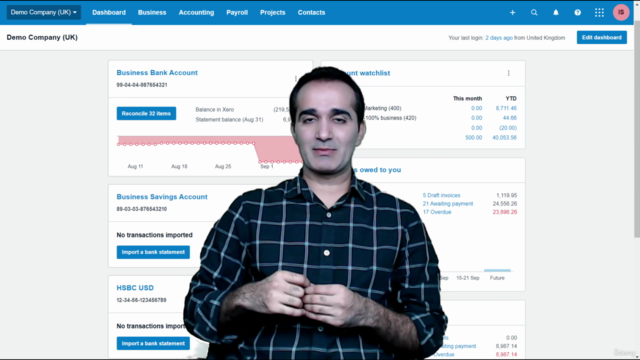Screen dimensions: 640x360
Task: Go to the Dashboard tab
Action: (x=109, y=13)
